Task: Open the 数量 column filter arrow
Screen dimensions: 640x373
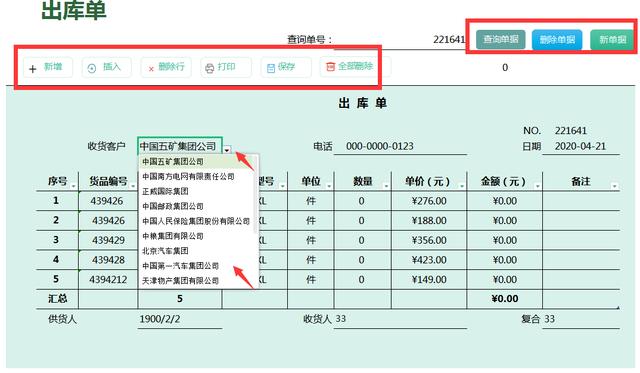Action: [386, 186]
